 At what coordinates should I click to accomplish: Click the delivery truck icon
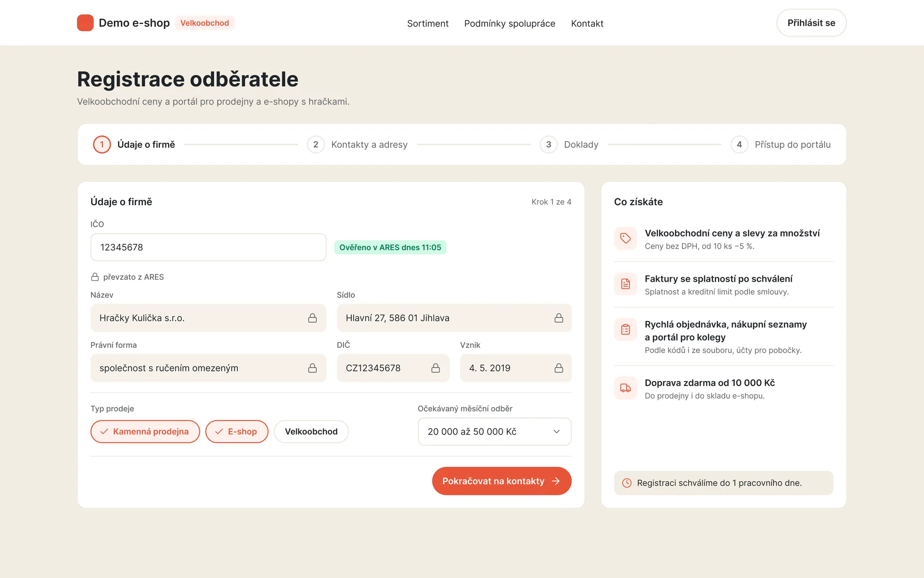(x=626, y=388)
